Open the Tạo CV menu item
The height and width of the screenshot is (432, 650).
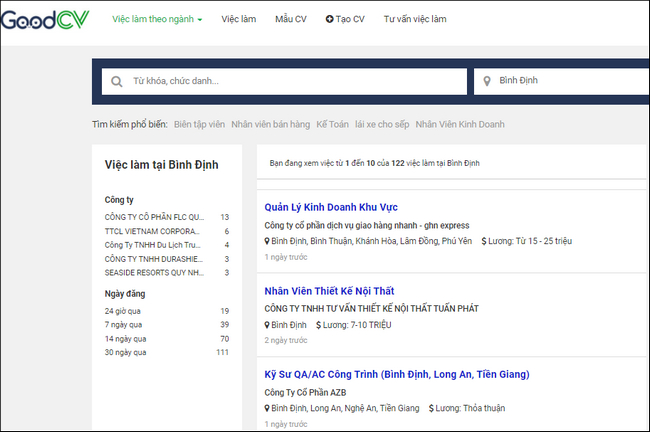(x=345, y=19)
